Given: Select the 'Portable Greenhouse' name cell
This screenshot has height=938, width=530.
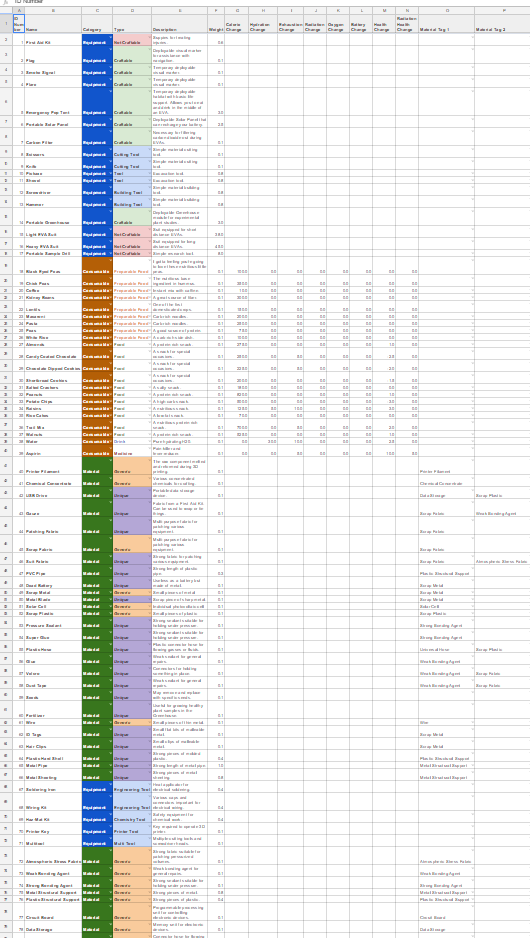Looking at the screenshot, I should (52, 217).
